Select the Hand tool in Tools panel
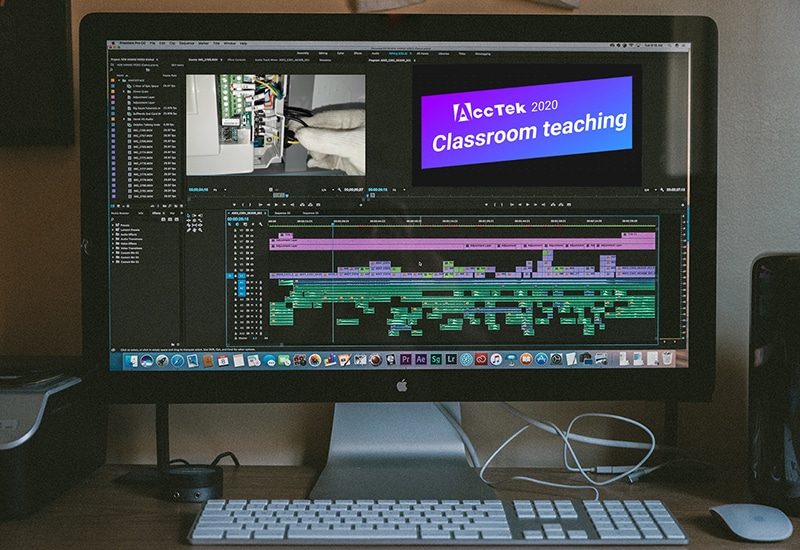800x550 pixels. point(194,230)
